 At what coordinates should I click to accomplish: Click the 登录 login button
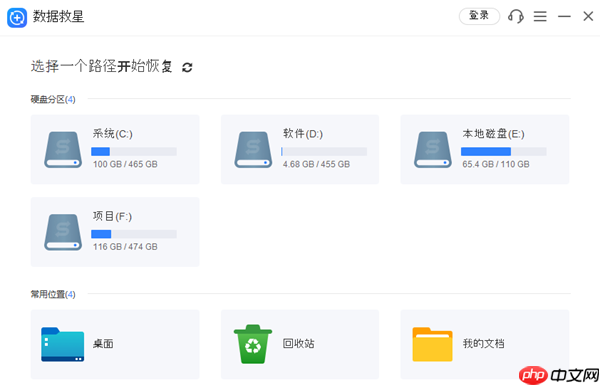point(479,16)
